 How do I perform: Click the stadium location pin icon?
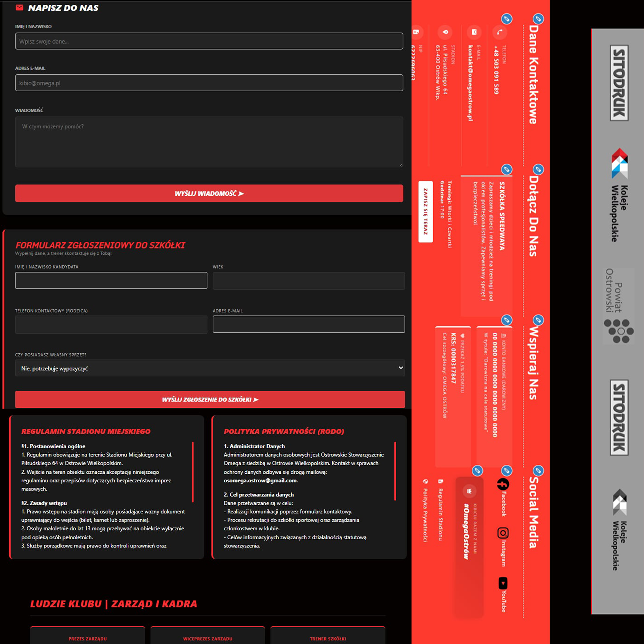[445, 32]
